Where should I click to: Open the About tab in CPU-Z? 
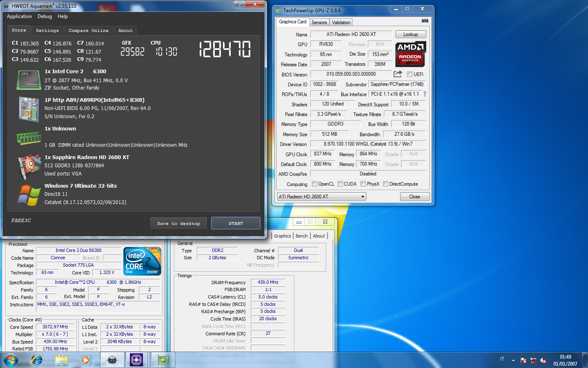click(x=319, y=236)
